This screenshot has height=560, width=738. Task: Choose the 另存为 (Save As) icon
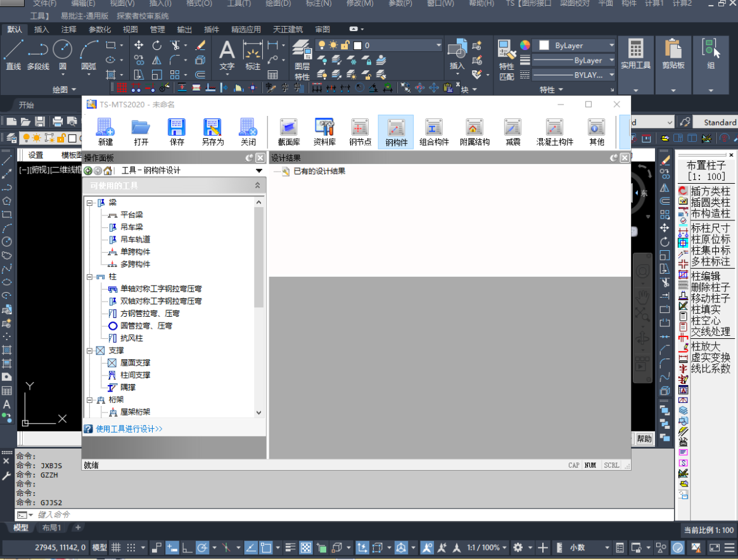click(x=213, y=132)
